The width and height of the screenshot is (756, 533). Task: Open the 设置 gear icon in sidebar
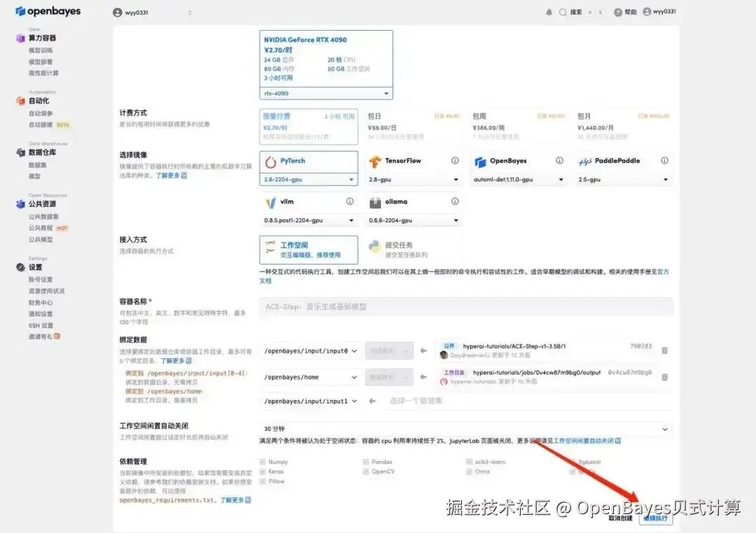click(20, 267)
